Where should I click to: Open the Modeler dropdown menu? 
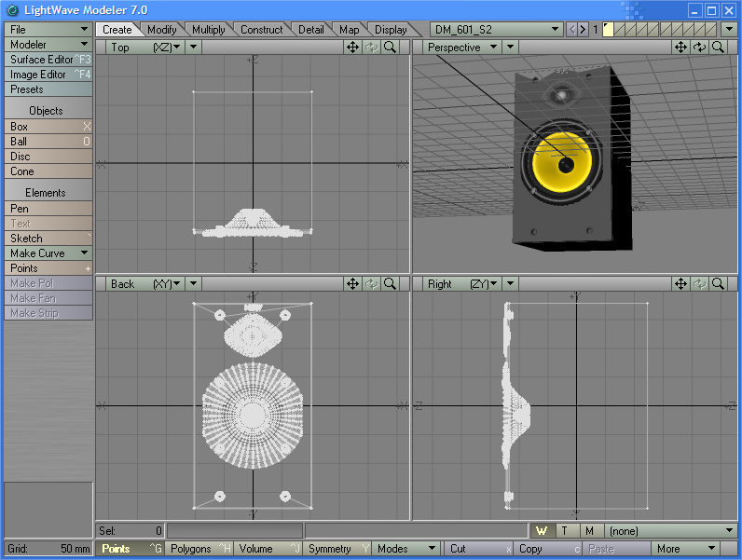click(x=48, y=45)
